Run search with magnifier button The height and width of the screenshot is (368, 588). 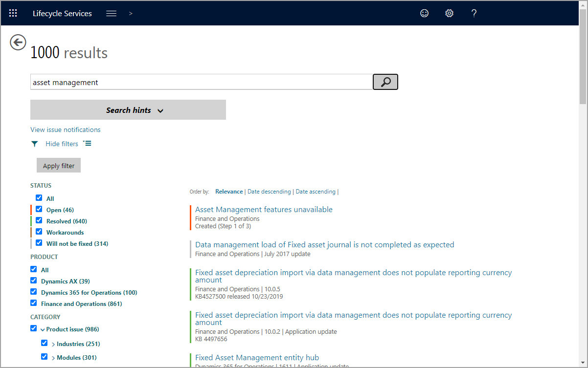[x=385, y=82]
